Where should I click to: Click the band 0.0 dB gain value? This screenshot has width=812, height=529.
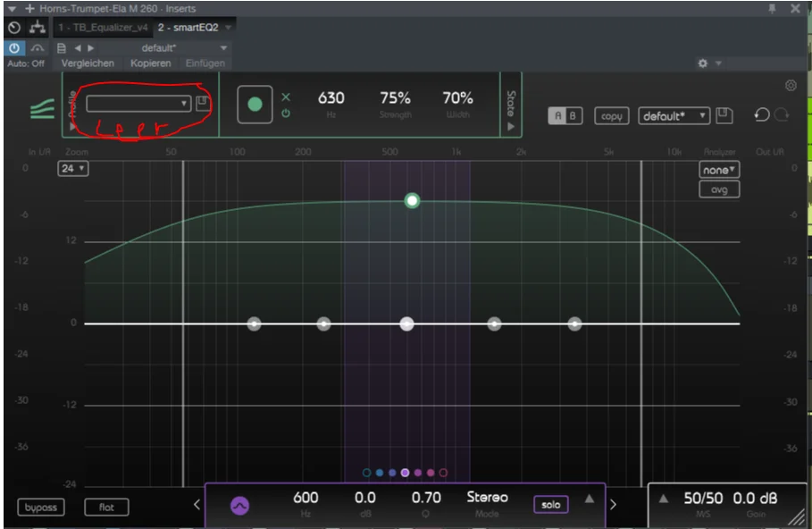coord(365,498)
